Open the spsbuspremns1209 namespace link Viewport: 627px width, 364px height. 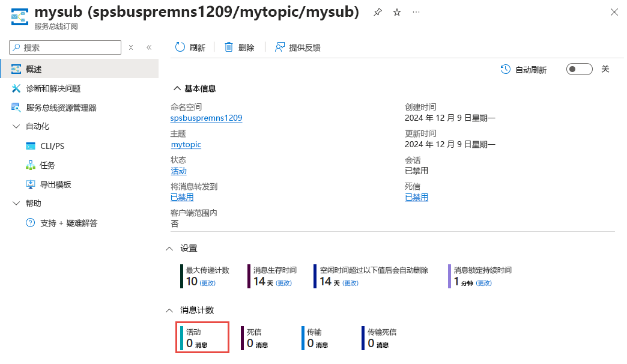coord(207,118)
